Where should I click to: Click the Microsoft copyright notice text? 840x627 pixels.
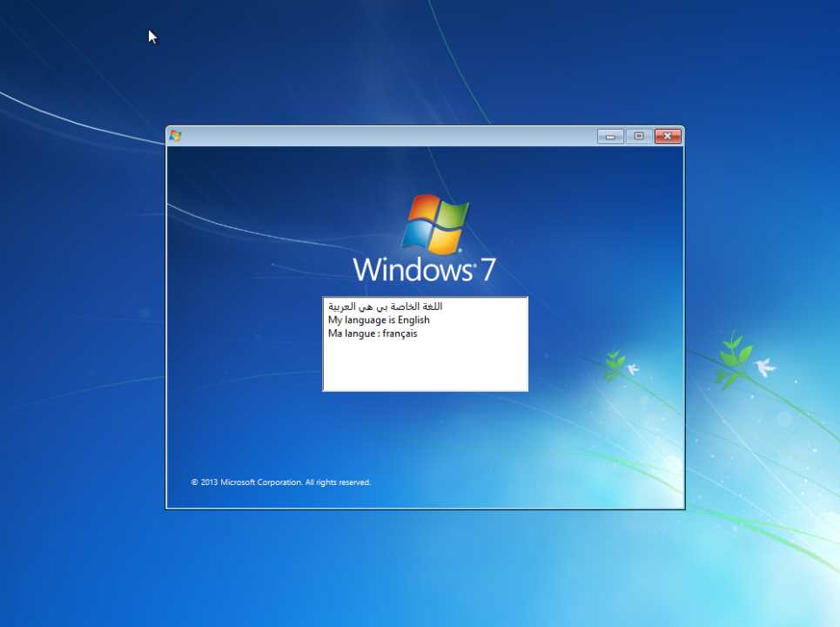280,482
